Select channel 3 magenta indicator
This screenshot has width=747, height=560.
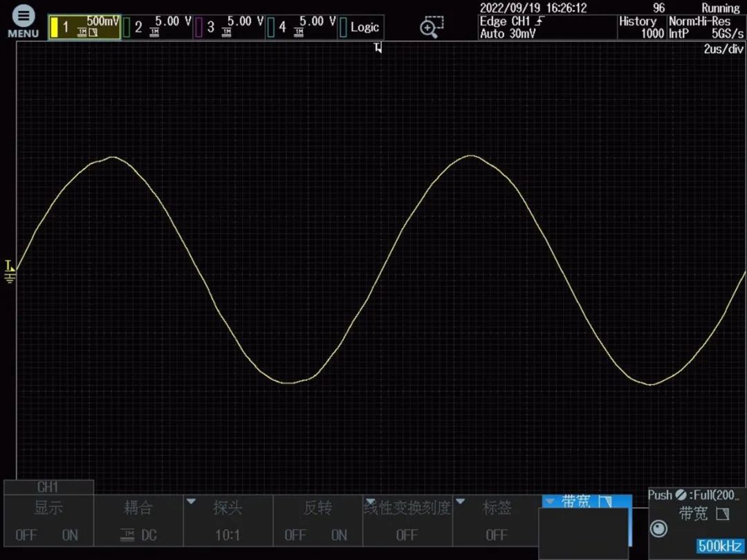(199, 28)
